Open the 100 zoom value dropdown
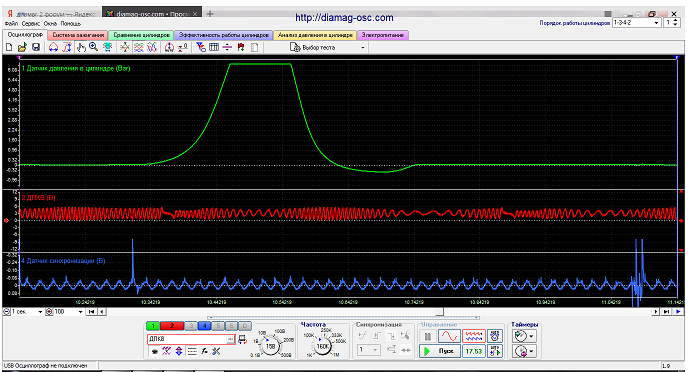The height and width of the screenshot is (372, 691). click(x=80, y=312)
